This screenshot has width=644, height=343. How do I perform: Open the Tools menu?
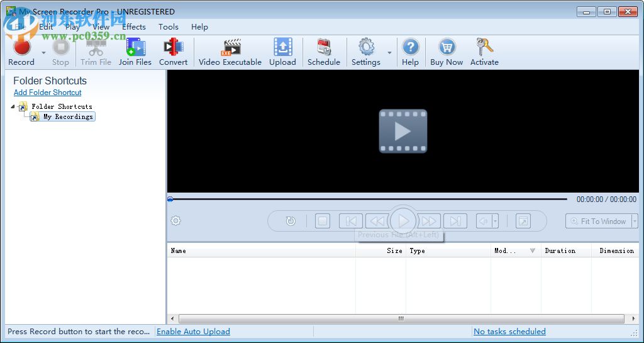[169, 26]
